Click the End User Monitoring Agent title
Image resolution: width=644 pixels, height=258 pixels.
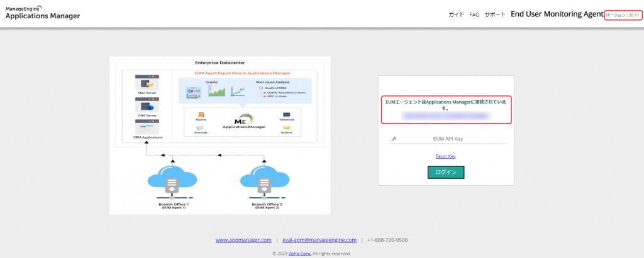[x=557, y=14]
